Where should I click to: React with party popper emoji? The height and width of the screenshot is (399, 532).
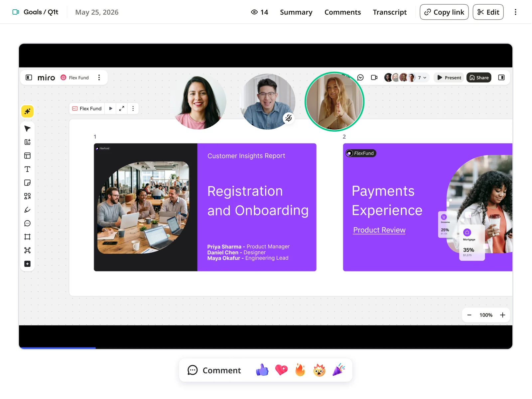[x=338, y=370]
